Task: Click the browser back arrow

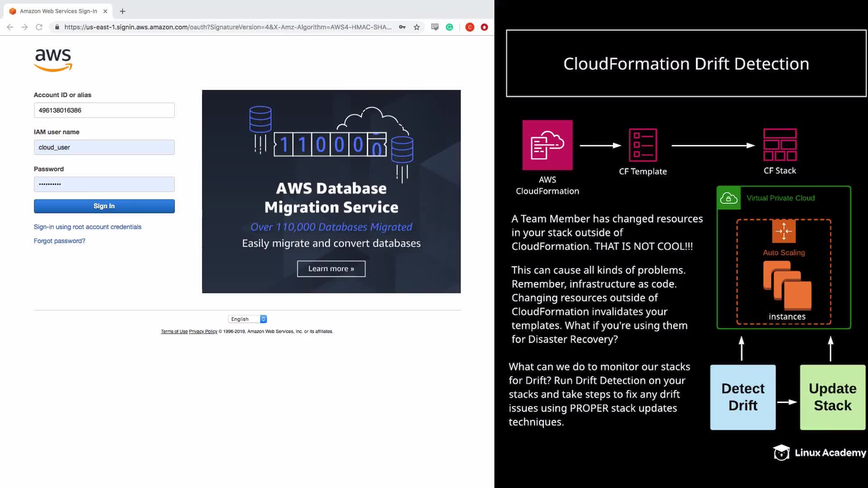Action: click(x=10, y=27)
